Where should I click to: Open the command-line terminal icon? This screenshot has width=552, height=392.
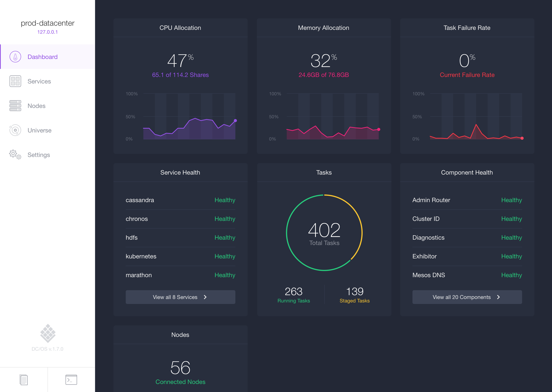tap(71, 380)
